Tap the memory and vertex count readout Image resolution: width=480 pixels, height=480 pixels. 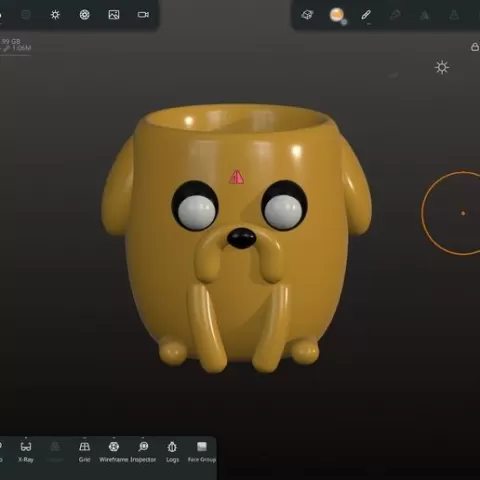15,45
